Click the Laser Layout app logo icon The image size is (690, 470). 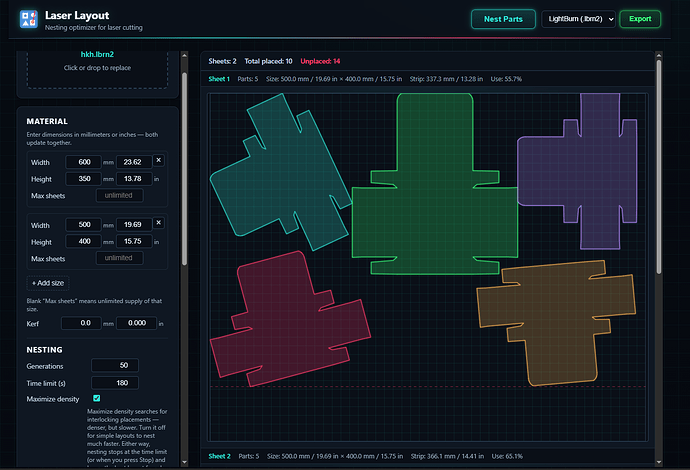(x=29, y=19)
